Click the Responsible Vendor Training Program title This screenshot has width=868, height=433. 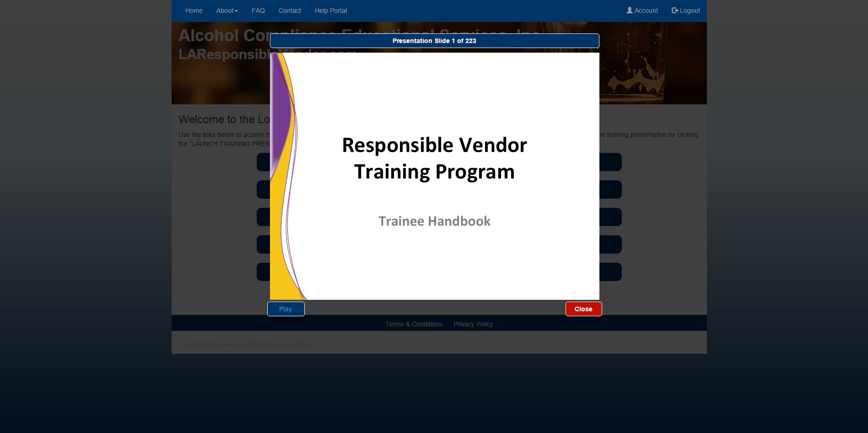(434, 158)
